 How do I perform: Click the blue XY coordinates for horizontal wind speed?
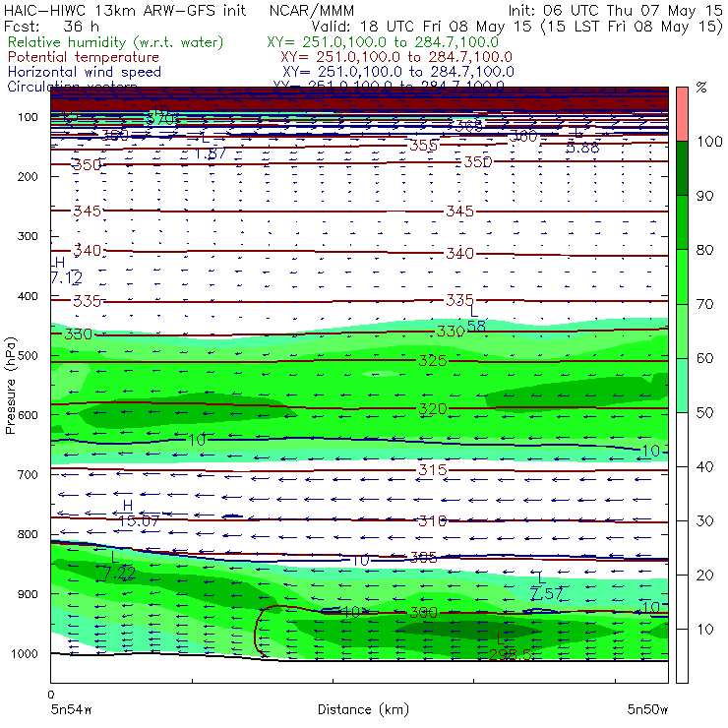[398, 72]
